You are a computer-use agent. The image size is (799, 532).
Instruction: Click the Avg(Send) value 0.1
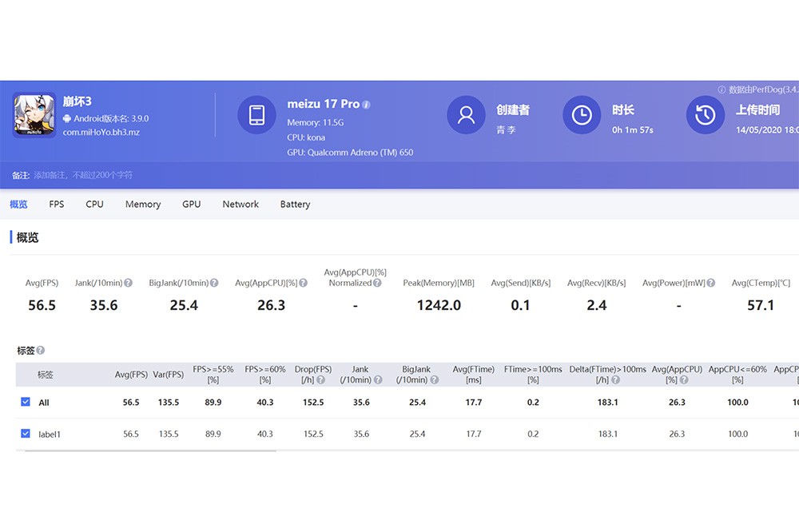(x=520, y=305)
